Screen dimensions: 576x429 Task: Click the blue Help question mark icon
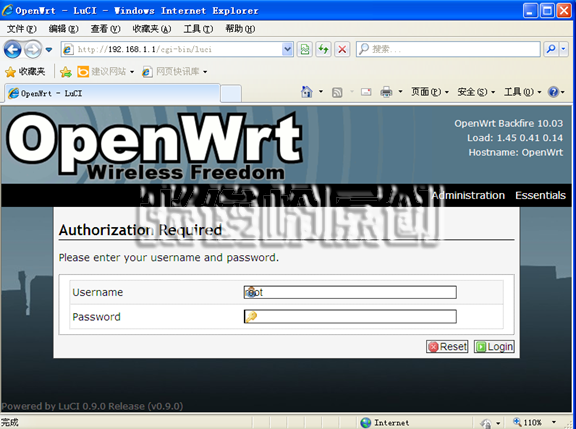[x=553, y=92]
